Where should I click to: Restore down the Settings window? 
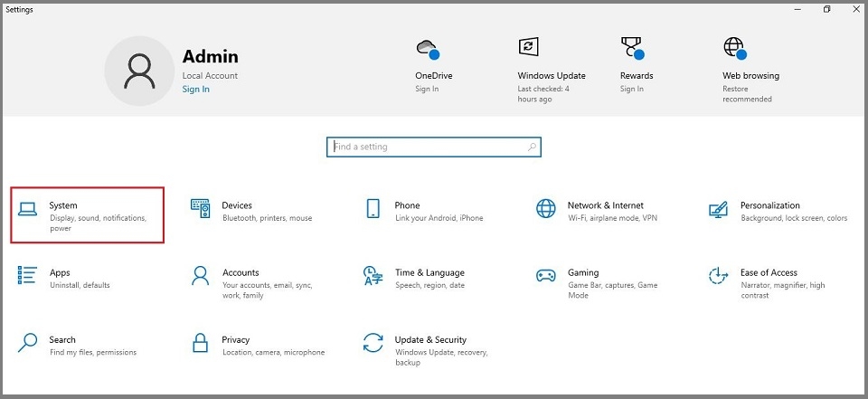(x=826, y=9)
